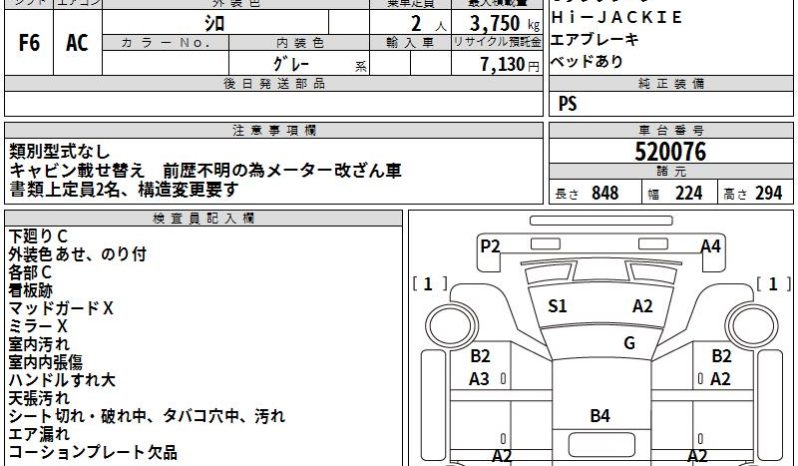Click the A2 mark on the windshield

click(643, 306)
